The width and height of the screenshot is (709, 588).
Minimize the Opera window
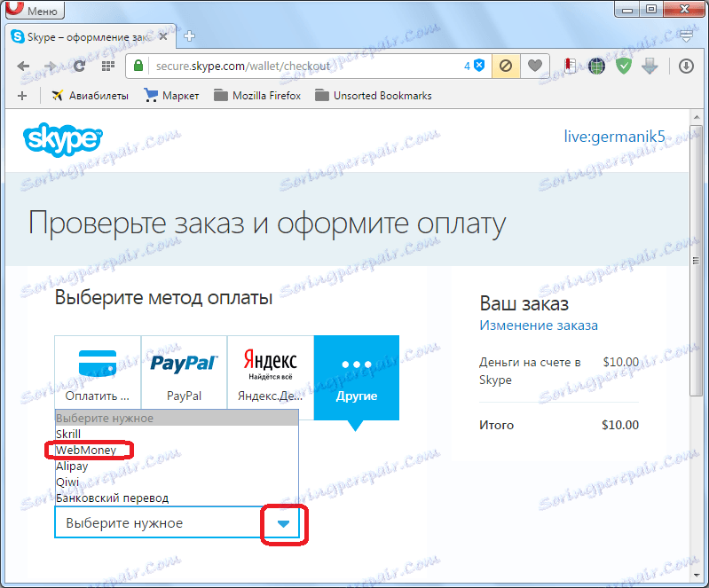click(x=627, y=9)
